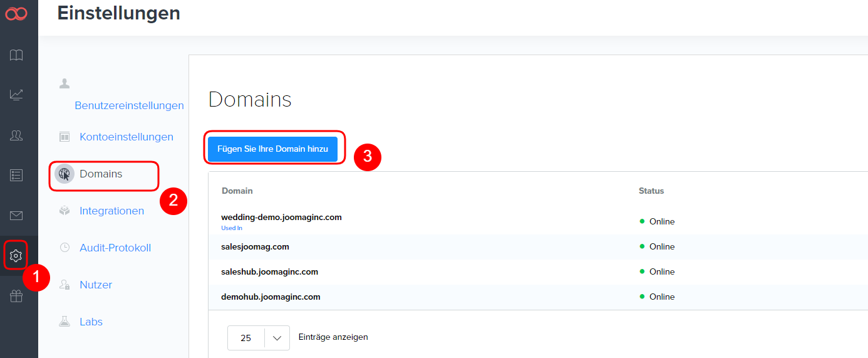Open the settings gear icon in sidebar
Image resolution: width=868 pixels, height=358 pixels.
click(x=16, y=255)
